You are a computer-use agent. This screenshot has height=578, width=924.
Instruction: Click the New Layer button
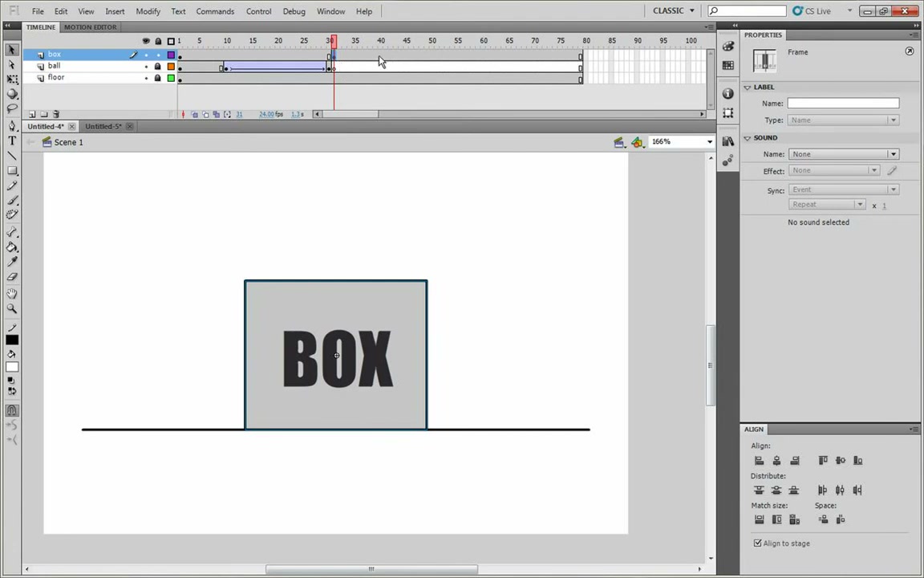32,115
